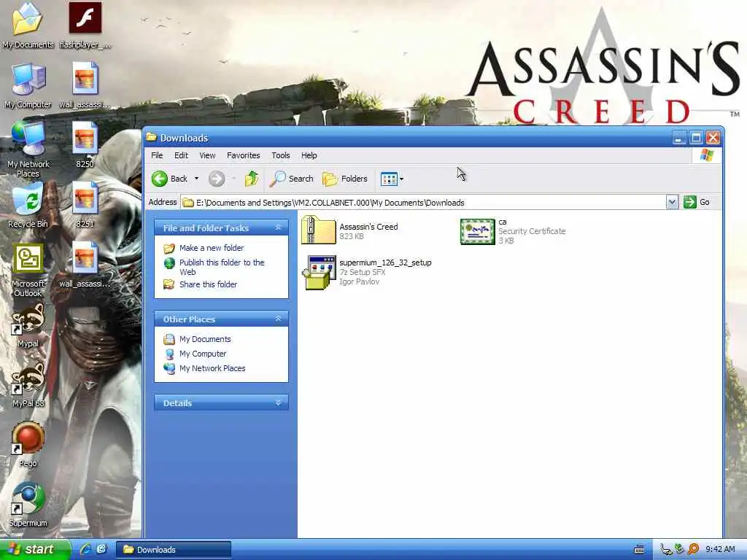
Task: Open the Address bar dropdown list
Action: [x=672, y=203]
